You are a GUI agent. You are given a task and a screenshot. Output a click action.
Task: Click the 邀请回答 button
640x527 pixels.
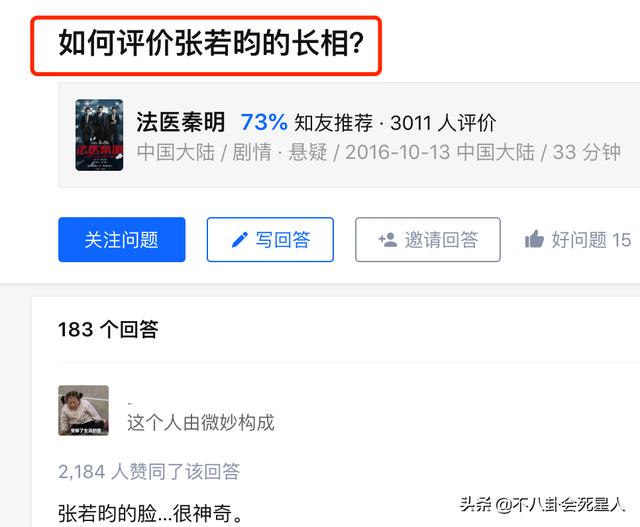point(428,240)
